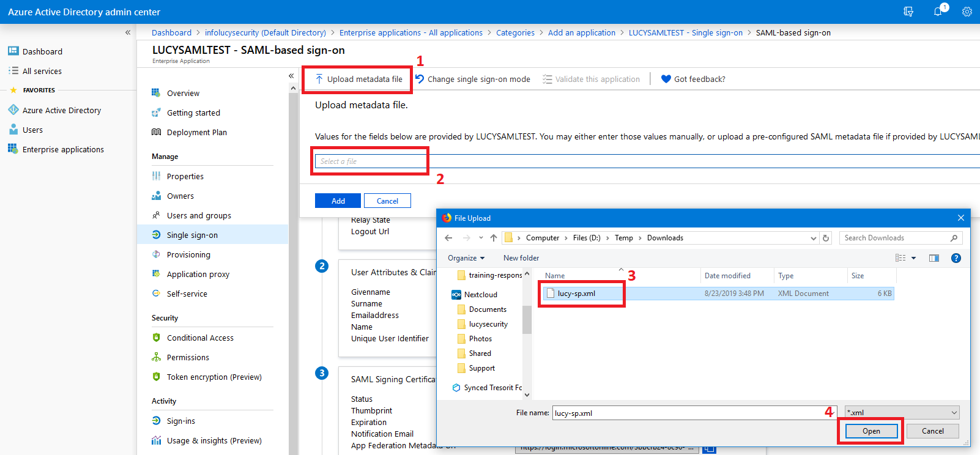Cancel the File Upload dialog
The image size is (980, 455).
point(932,431)
